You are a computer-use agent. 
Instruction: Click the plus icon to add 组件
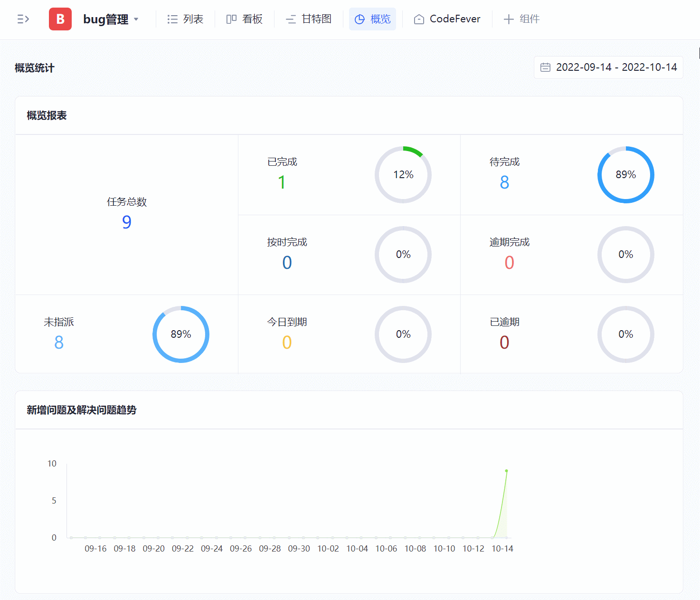509,19
